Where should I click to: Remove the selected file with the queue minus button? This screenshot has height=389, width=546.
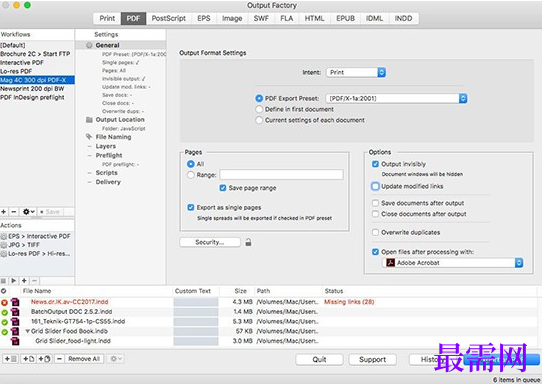(x=60, y=359)
